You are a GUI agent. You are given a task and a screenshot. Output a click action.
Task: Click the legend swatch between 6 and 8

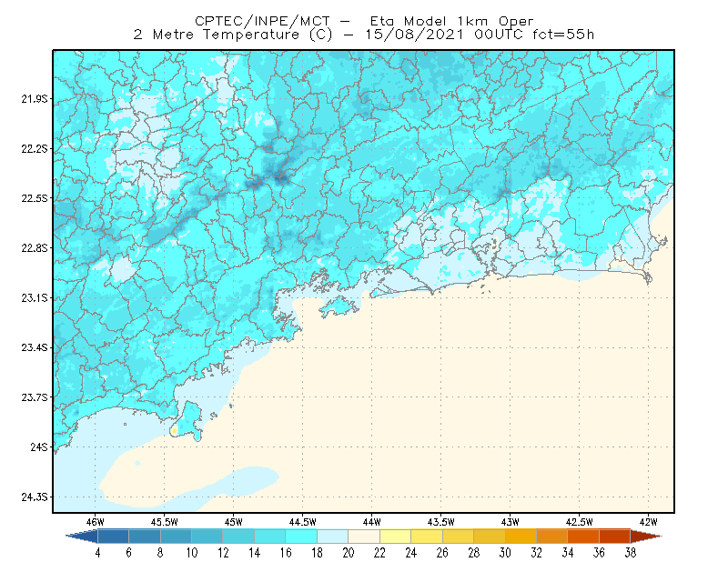tap(145, 536)
